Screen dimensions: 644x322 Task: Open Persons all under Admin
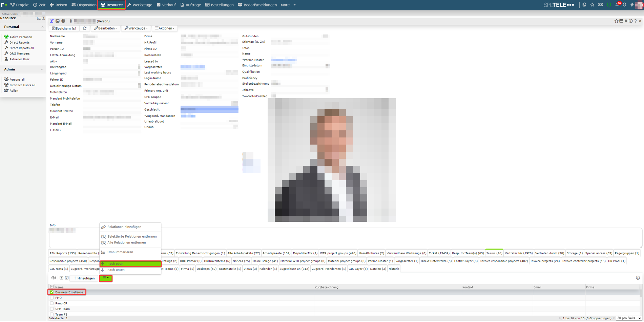(14, 80)
